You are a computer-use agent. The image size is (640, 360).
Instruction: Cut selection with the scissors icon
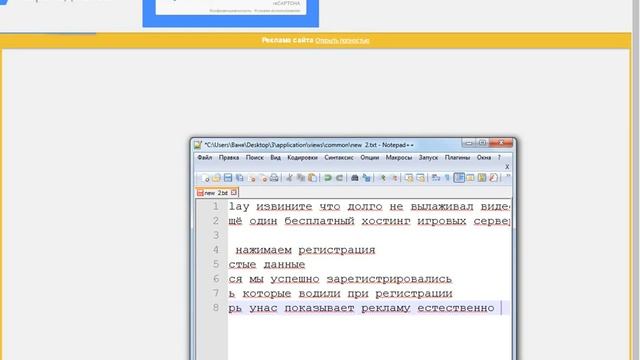289,178
